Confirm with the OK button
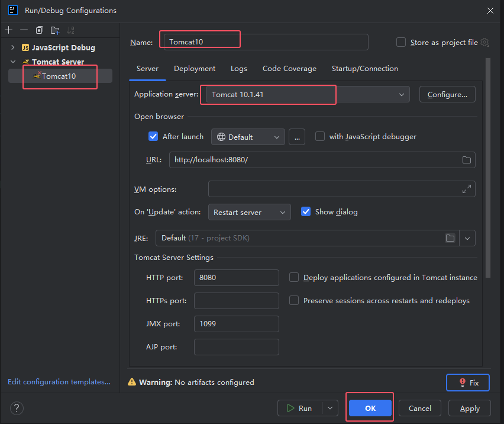 pos(370,408)
